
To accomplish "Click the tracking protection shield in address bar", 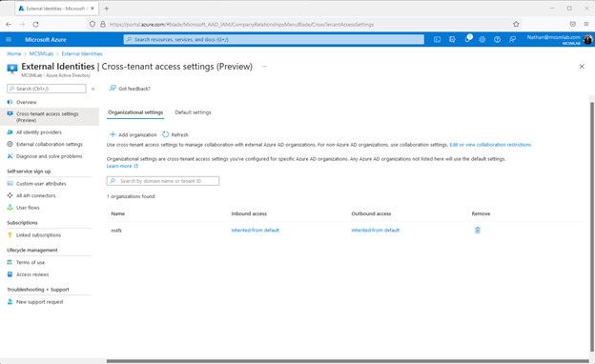I will coord(92,24).
